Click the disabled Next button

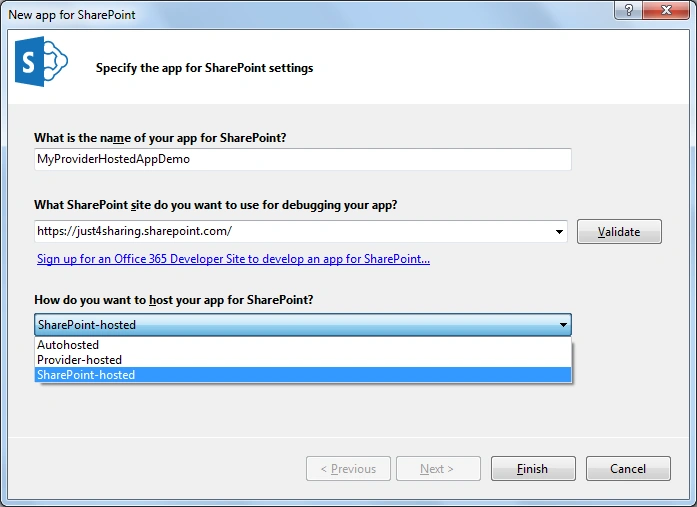point(438,468)
